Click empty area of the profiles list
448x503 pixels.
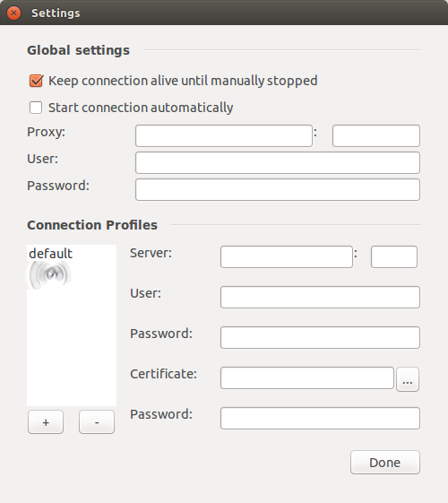(72, 348)
